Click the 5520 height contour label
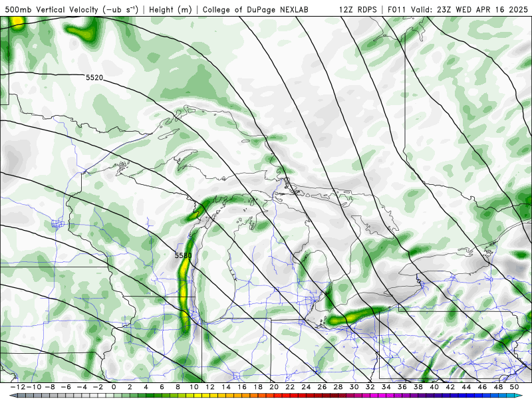Screen dimensions: 532x399 point(94,78)
